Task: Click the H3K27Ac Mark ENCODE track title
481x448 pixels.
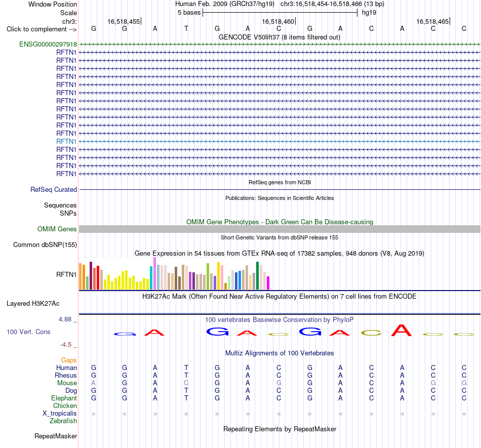Action: (279, 297)
